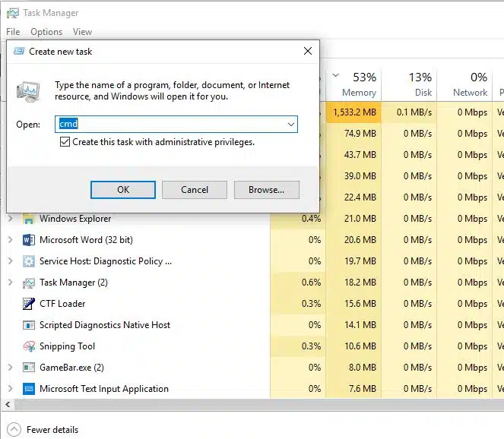Expand the GameBar.exe (2) group
This screenshot has height=439, width=504.
coord(11,368)
